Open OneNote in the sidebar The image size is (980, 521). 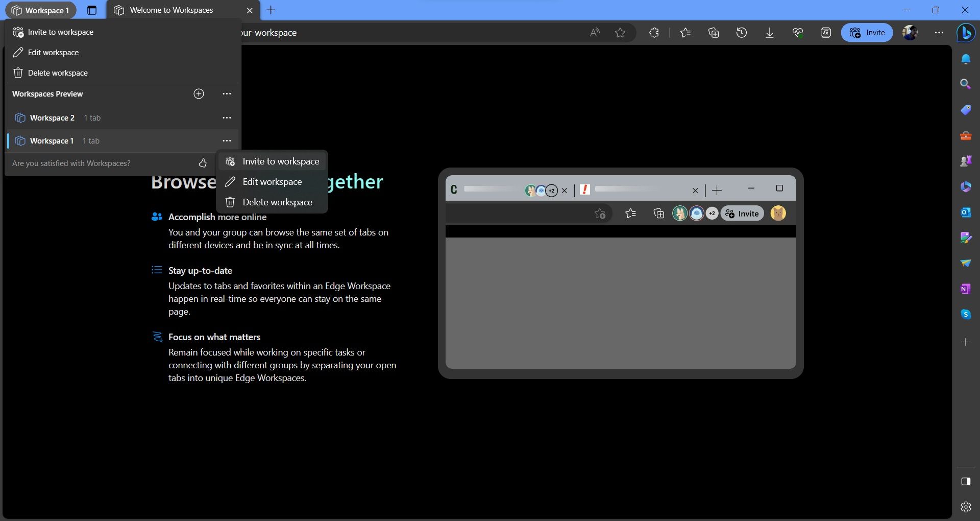965,289
